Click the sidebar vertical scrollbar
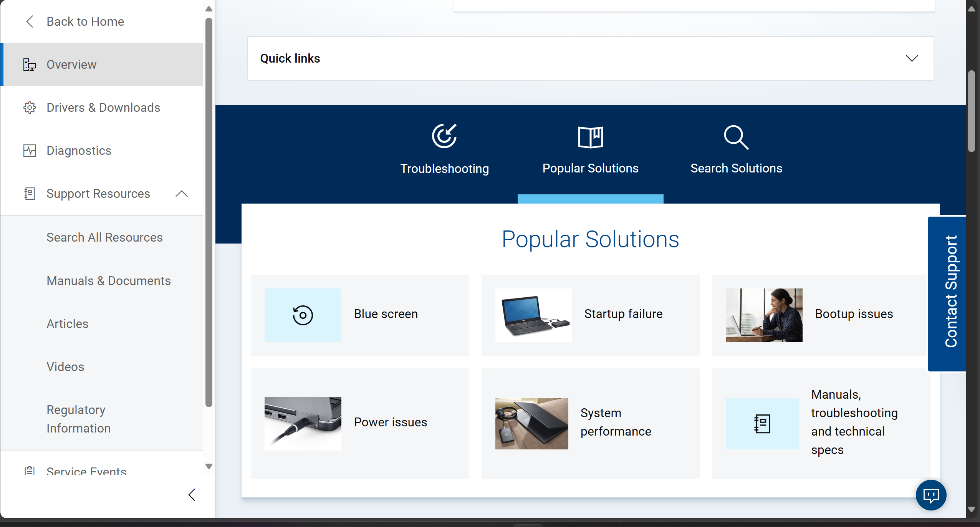Viewport: 980px width, 527px height. (x=209, y=211)
